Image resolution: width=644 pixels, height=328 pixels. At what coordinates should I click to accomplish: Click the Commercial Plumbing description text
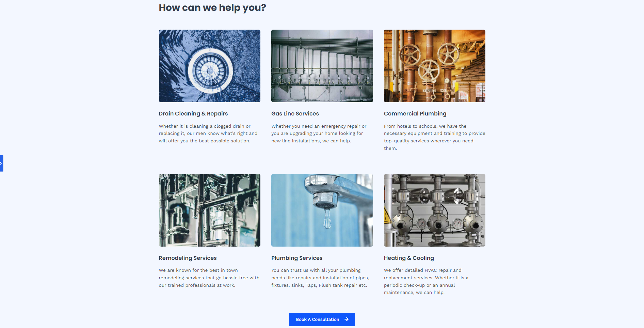[x=435, y=137]
